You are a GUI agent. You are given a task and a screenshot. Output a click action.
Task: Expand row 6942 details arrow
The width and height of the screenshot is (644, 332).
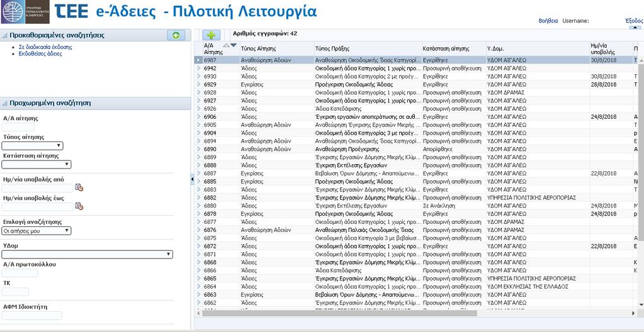[x=198, y=68]
